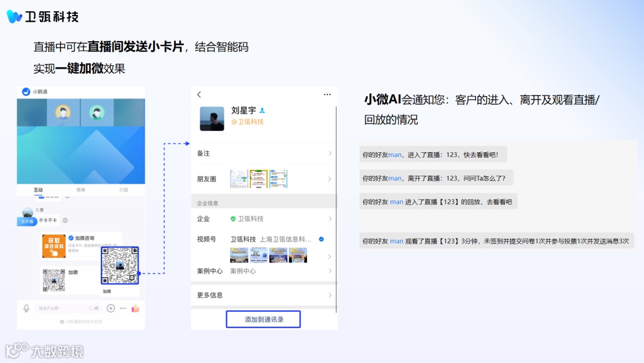Click the 案例中心 value text
This screenshot has height=363, width=644.
pyautogui.click(x=243, y=271)
